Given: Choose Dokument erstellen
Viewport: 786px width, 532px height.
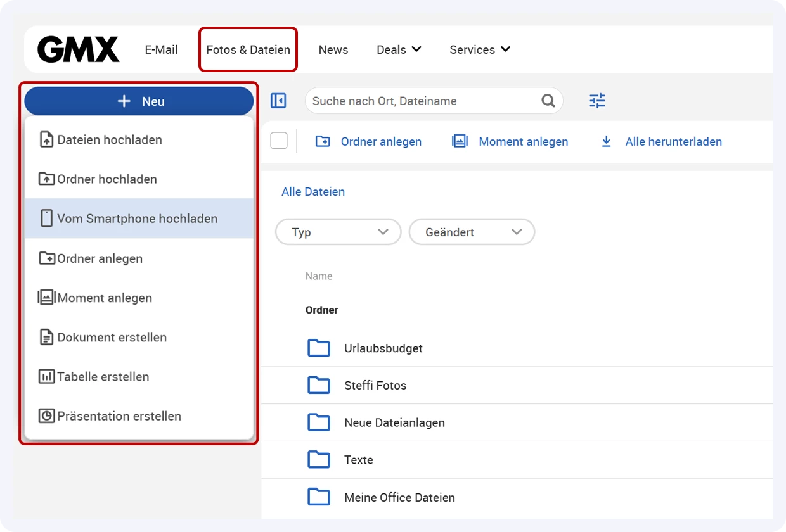Looking at the screenshot, I should [139, 337].
